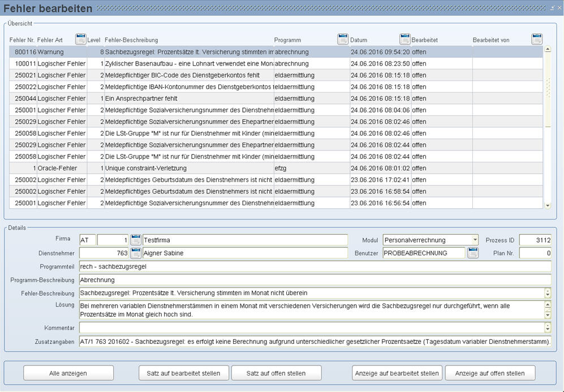
Task: Click date cell 23.06.2016 17:02:41
Action: (x=381, y=180)
